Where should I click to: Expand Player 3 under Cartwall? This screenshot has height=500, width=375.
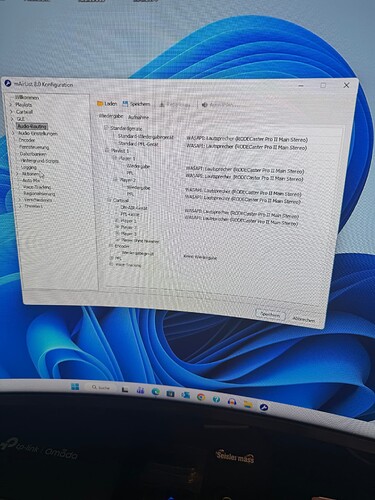(117, 233)
